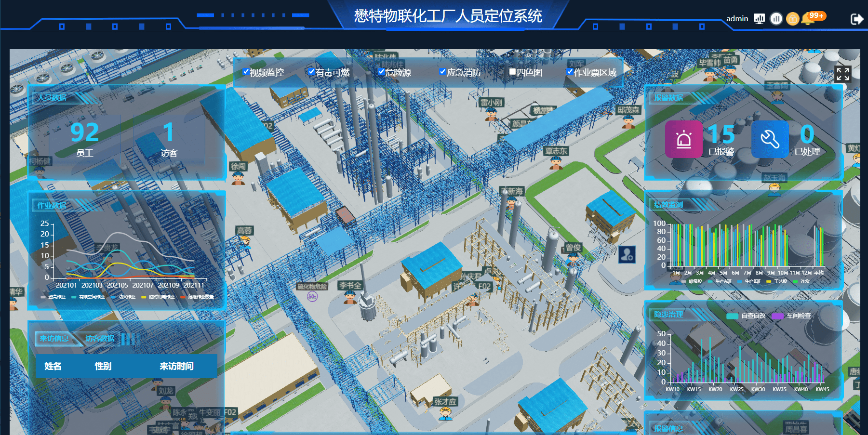Screen dimensions: 868x435
Task: Select worker avatar labeled 徐闯
Action: [238, 178]
